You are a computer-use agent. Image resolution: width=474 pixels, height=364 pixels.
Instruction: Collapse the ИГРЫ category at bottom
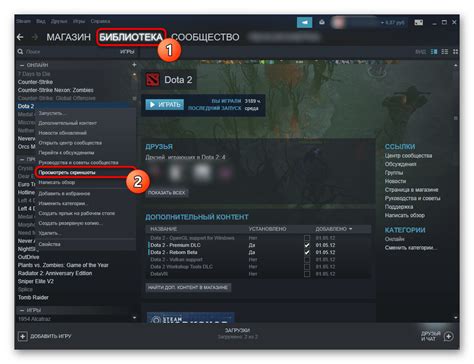[22, 310]
